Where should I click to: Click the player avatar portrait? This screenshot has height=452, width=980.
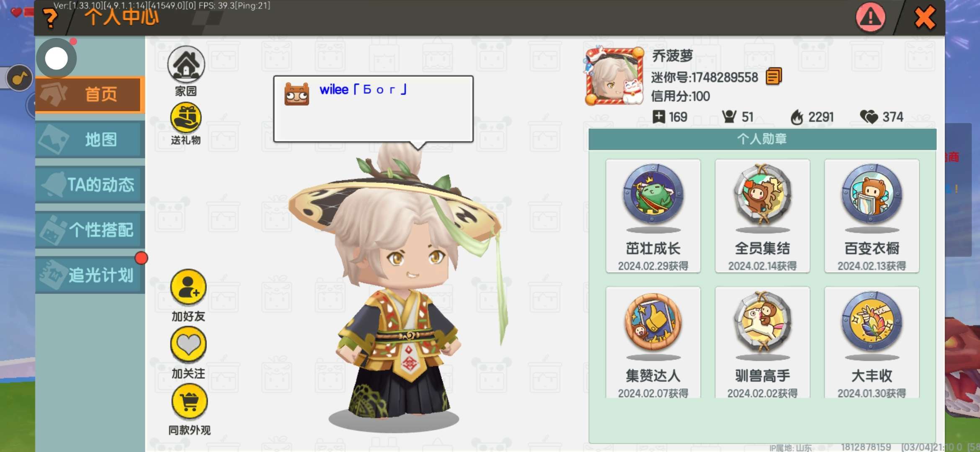[614, 76]
